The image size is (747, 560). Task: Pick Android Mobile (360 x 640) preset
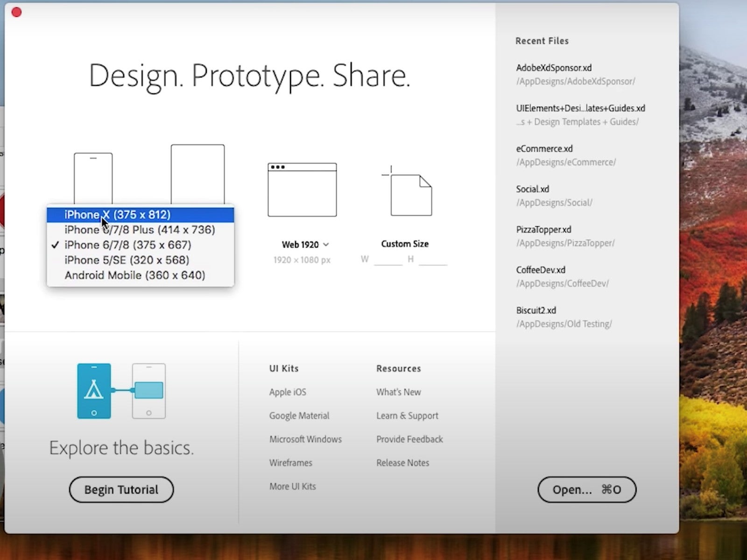point(140,275)
